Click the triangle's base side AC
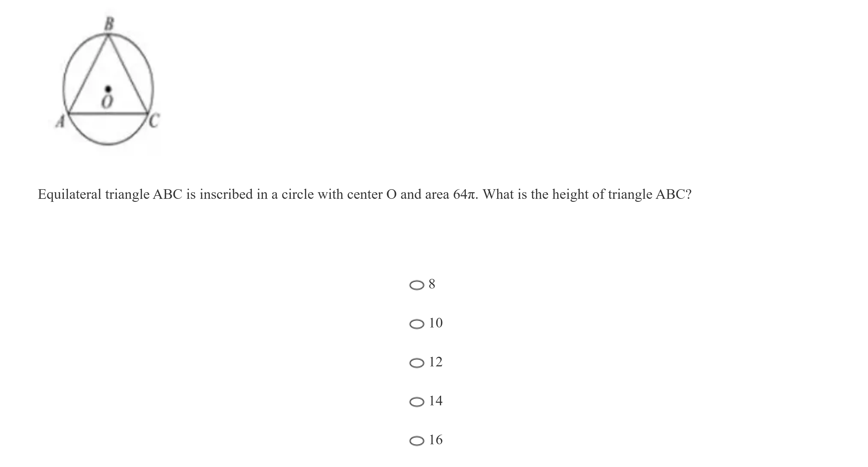Screen dimensions: 868x467 click(108, 114)
